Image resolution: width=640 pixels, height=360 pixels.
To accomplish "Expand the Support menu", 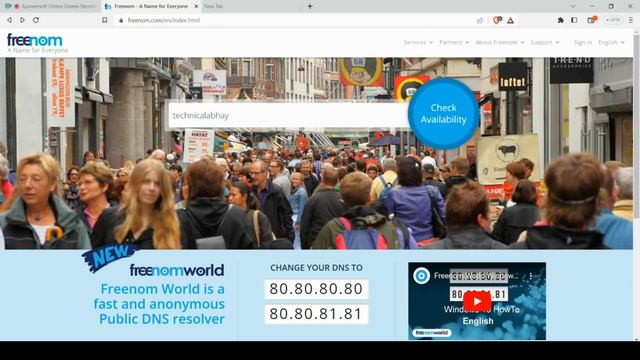I will (x=545, y=42).
